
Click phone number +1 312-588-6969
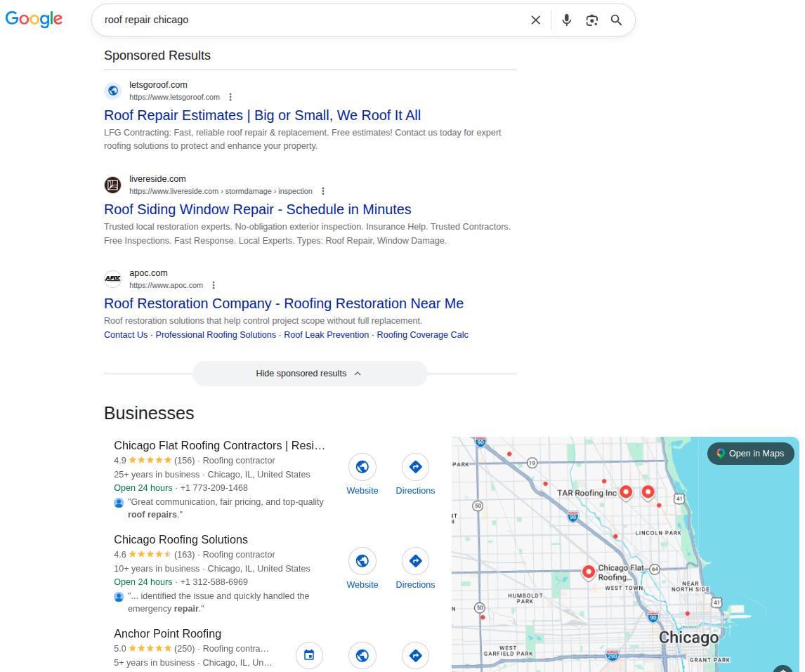pyautogui.click(x=214, y=582)
